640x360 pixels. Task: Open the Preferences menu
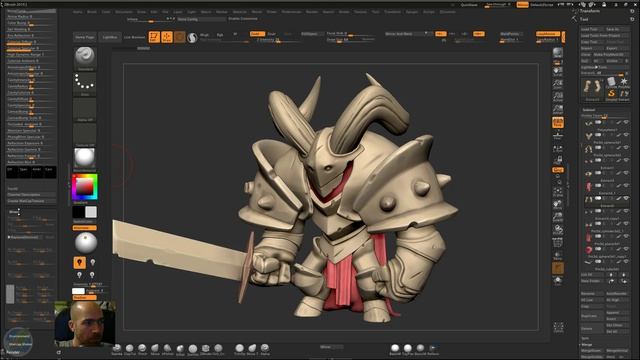pos(291,12)
